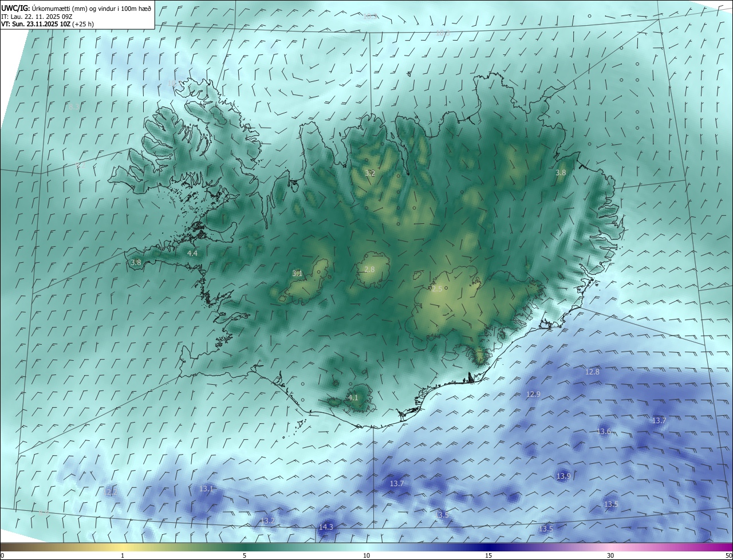
Task: Click the 4.4 value on the map
Action: pyautogui.click(x=192, y=253)
